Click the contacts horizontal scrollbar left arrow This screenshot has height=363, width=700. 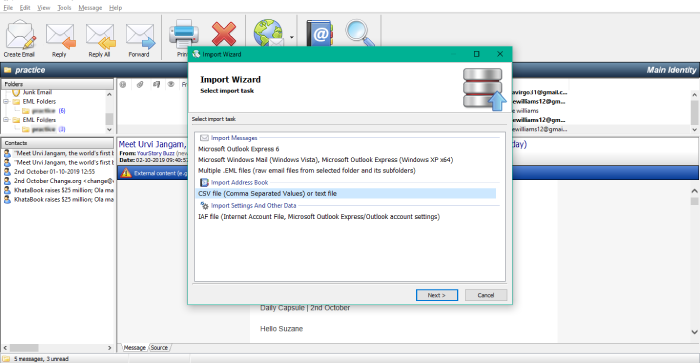(5, 348)
